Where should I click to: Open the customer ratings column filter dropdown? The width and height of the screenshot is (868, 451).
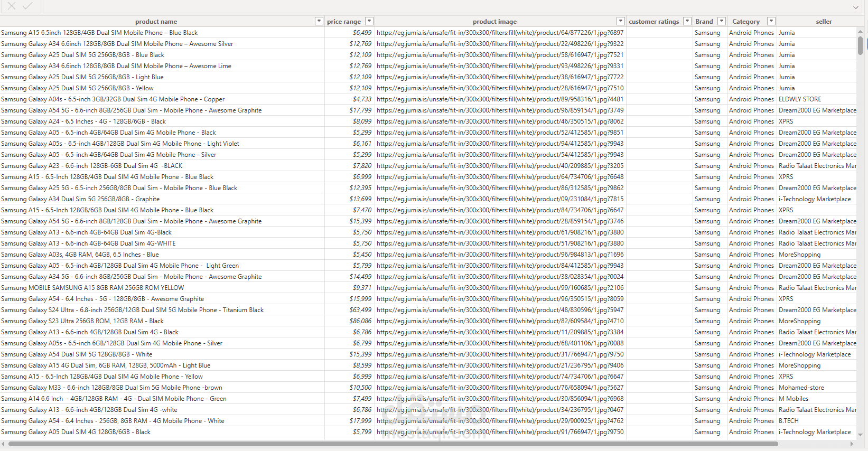pyautogui.click(x=687, y=21)
